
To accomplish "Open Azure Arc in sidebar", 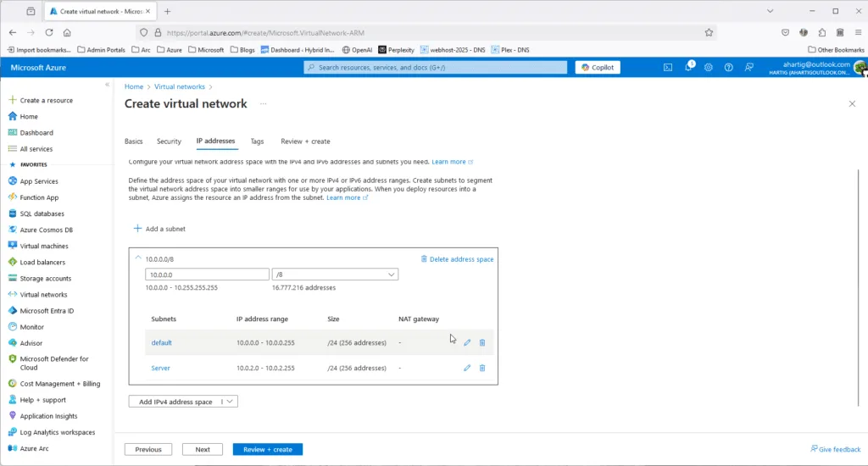I will click(34, 448).
